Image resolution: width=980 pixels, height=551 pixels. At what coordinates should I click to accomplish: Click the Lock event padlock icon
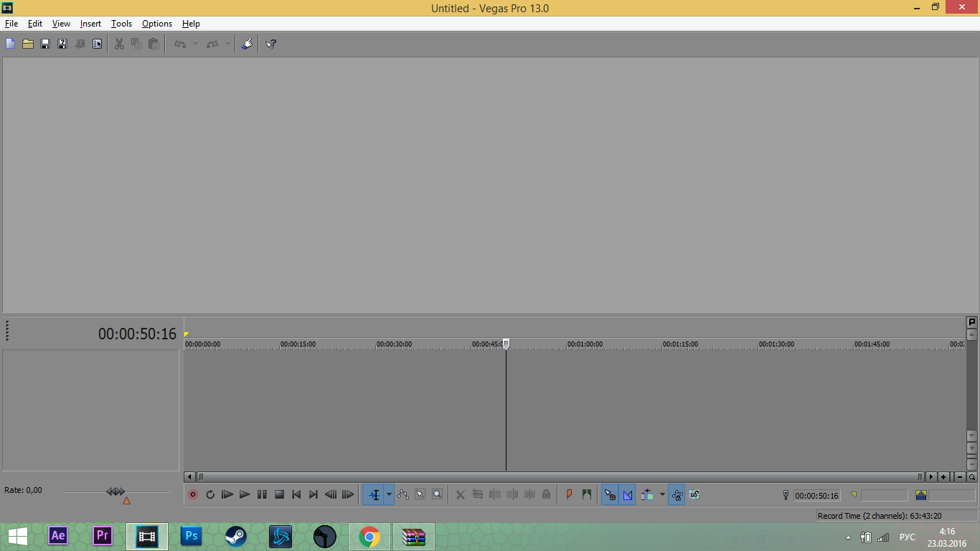pos(547,494)
